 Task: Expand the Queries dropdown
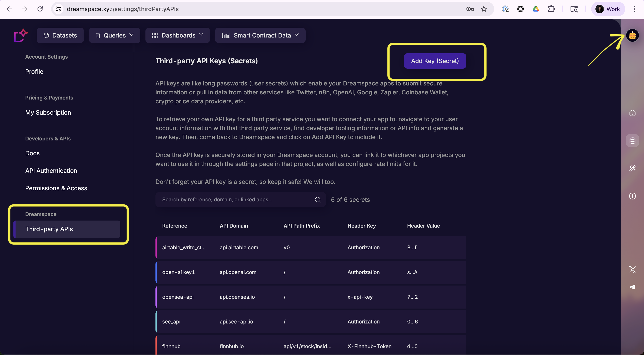[x=115, y=35]
